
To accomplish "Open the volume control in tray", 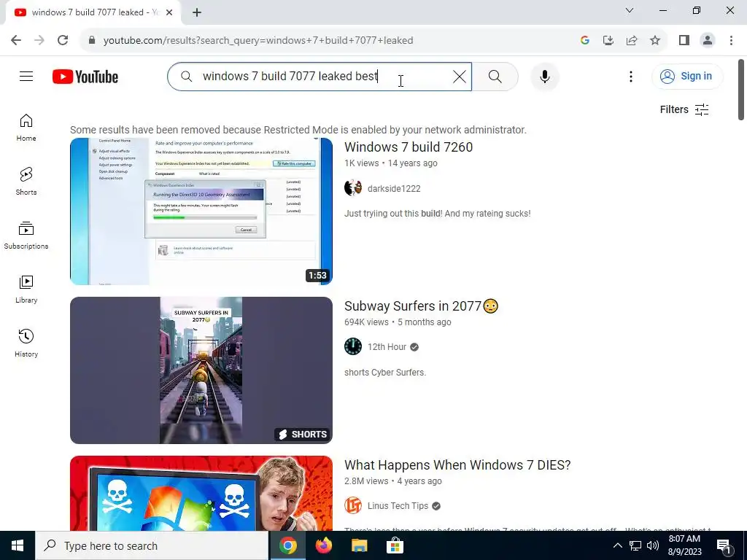I will pos(653,545).
